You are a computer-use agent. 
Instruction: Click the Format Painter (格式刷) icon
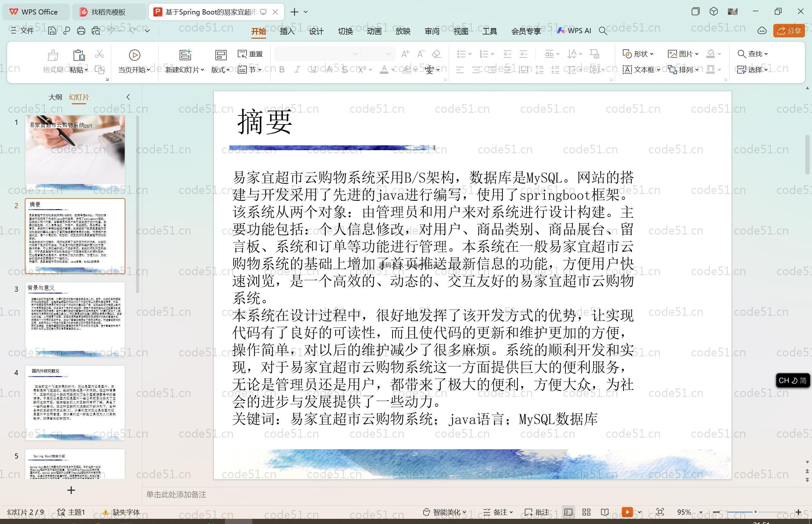[x=53, y=55]
